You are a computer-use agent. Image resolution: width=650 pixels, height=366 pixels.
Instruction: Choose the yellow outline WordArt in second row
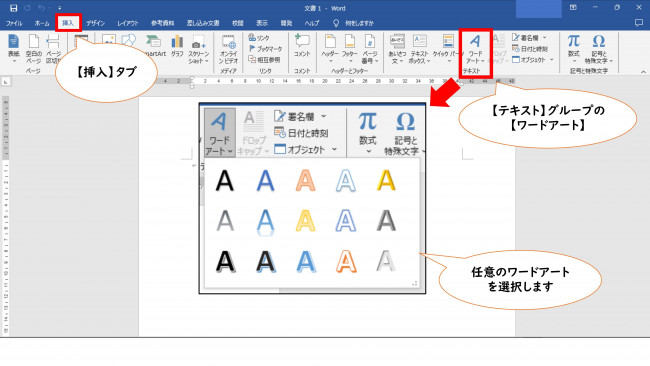tap(306, 221)
